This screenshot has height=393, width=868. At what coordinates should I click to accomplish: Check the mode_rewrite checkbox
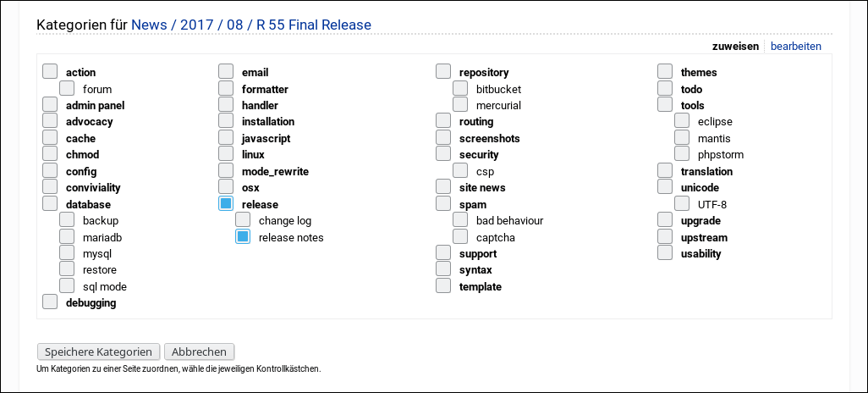(x=226, y=171)
